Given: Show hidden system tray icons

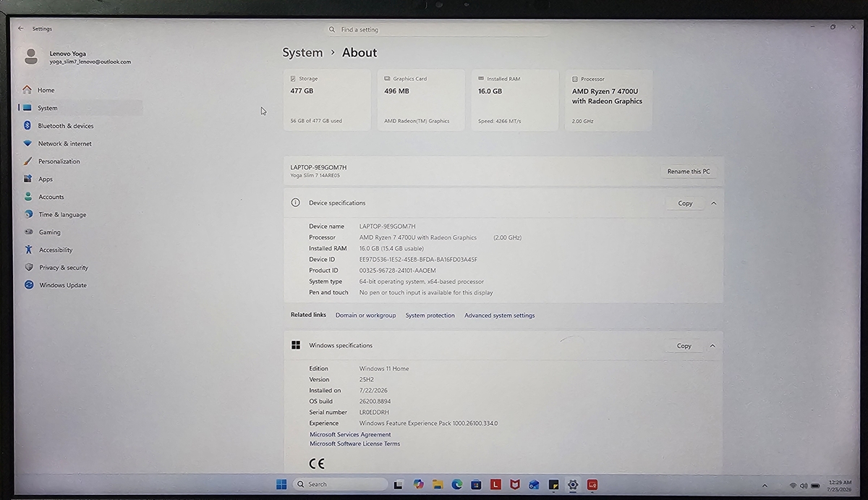Looking at the screenshot, I should click(765, 486).
